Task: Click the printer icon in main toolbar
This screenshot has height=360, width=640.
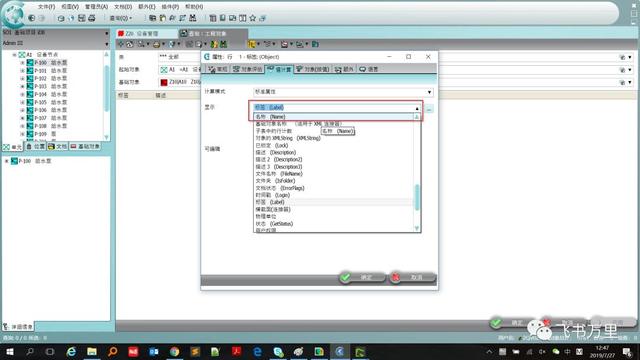Action: (92, 18)
